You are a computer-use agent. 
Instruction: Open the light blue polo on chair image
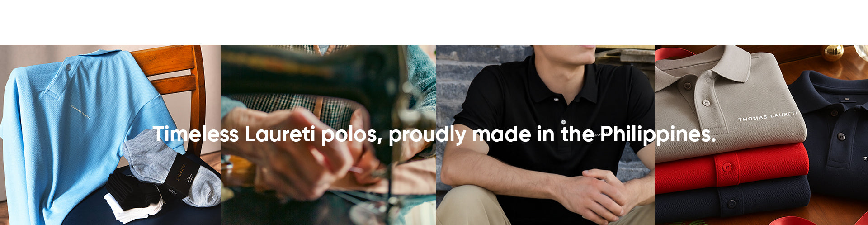click(x=110, y=135)
